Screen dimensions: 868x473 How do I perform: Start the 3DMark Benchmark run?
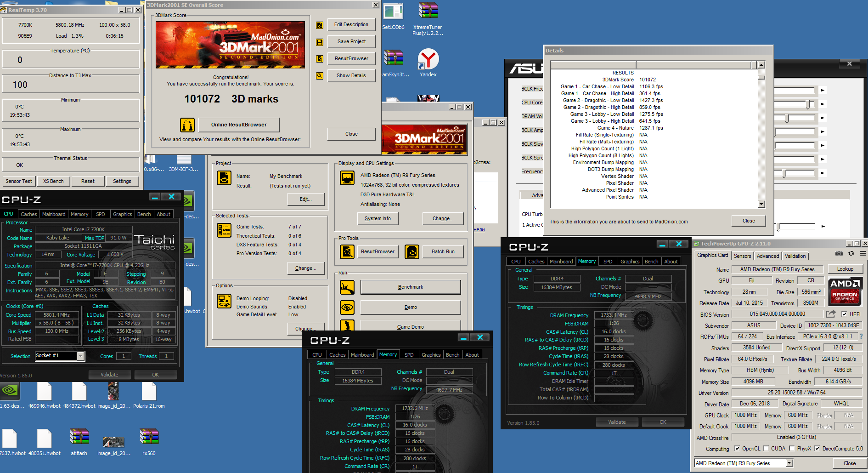pyautogui.click(x=411, y=287)
